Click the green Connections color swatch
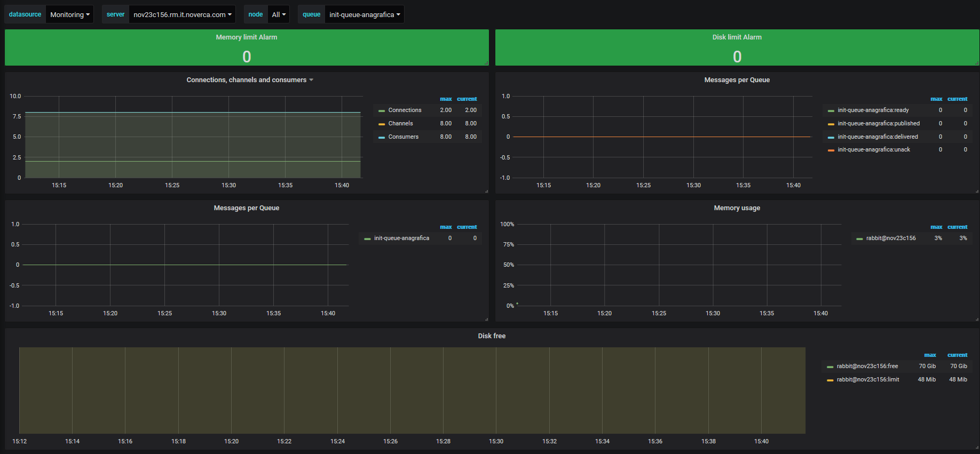 [382, 111]
